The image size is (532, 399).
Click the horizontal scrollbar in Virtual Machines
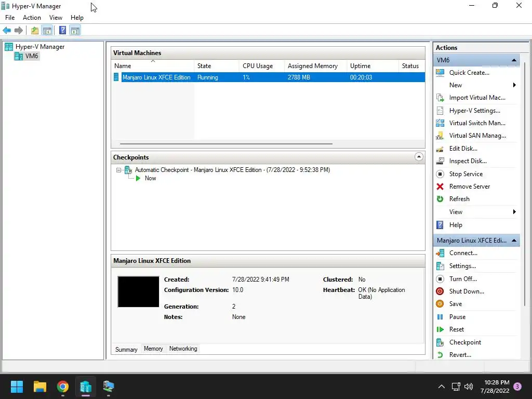[226, 144]
